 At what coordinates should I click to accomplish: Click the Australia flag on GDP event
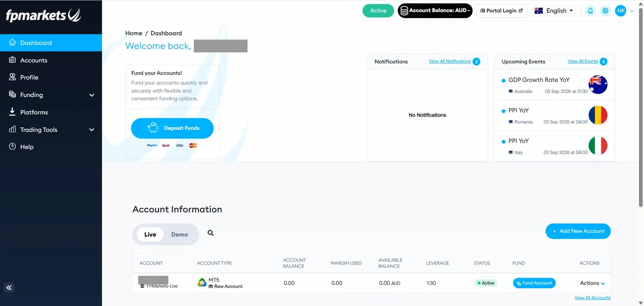click(x=598, y=85)
